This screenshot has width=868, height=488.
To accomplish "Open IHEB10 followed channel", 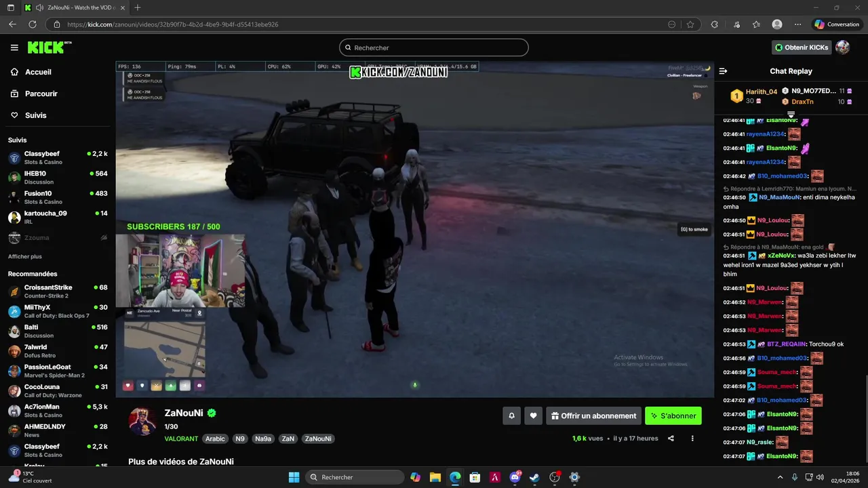I will [58, 178].
